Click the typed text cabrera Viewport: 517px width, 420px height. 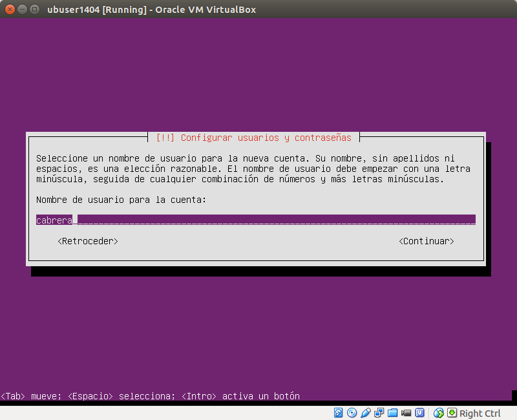52,220
